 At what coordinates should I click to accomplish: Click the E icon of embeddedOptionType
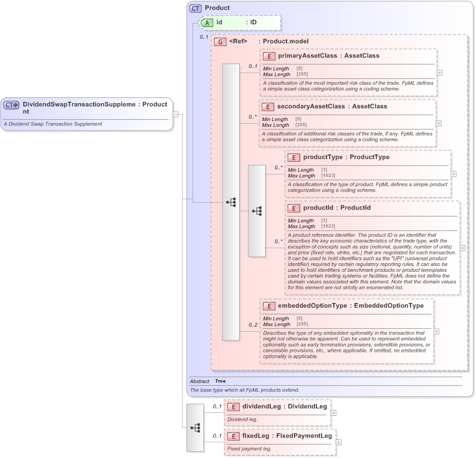(269, 306)
